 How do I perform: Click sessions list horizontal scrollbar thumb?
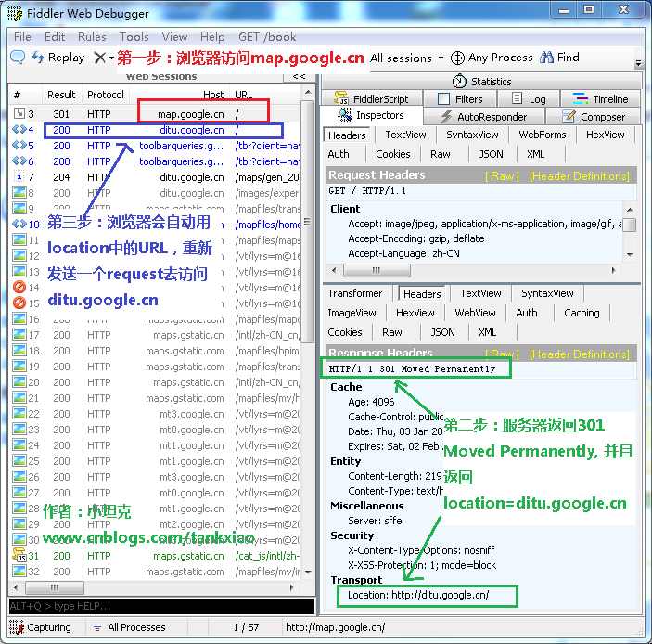point(55,587)
